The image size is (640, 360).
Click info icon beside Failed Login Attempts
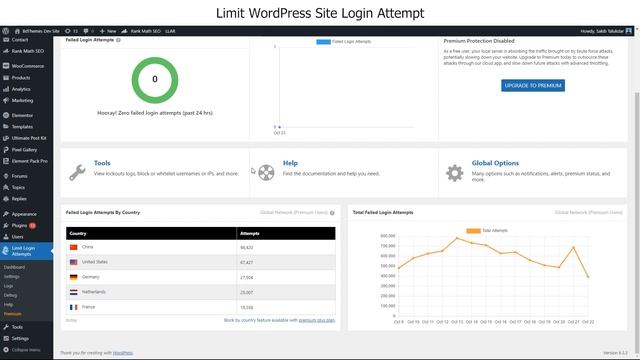tap(118, 40)
